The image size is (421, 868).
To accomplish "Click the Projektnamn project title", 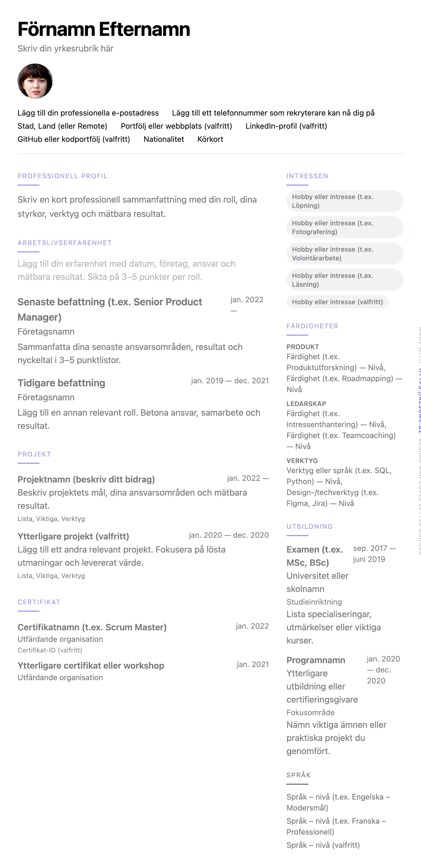I will [x=86, y=479].
